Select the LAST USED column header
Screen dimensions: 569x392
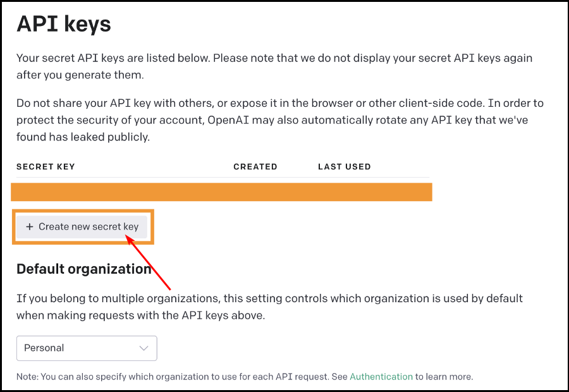pyautogui.click(x=345, y=167)
